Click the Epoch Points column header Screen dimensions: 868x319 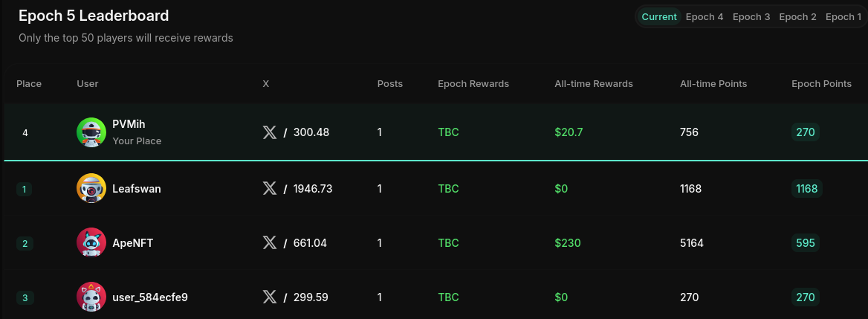tap(821, 83)
